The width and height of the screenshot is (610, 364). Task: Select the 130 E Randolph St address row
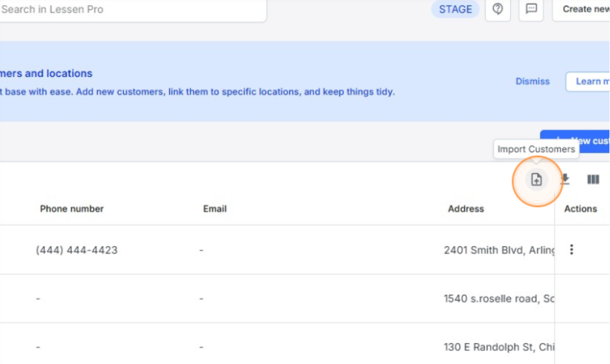(x=499, y=347)
